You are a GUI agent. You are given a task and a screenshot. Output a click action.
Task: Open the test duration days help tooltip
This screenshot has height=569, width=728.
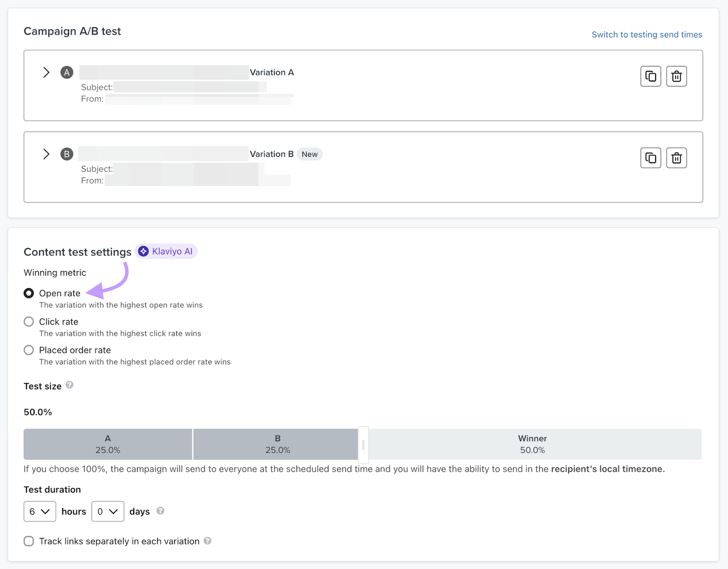click(160, 511)
